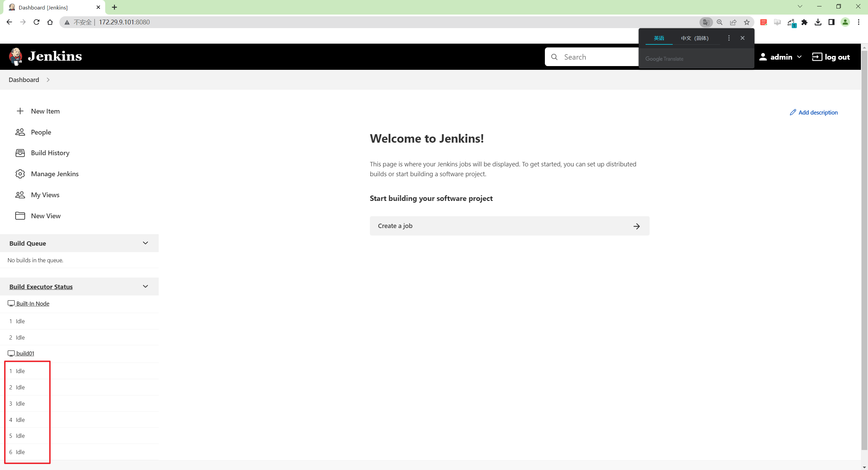The image size is (868, 470).
Task: Open Build Executor Status link
Action: pyautogui.click(x=41, y=287)
